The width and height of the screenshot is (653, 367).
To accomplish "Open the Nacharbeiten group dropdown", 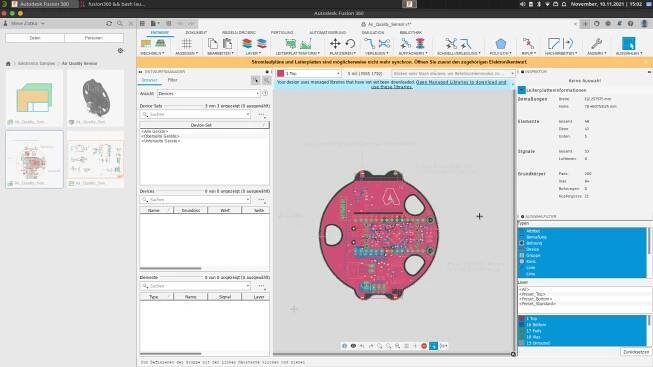I will (x=561, y=53).
